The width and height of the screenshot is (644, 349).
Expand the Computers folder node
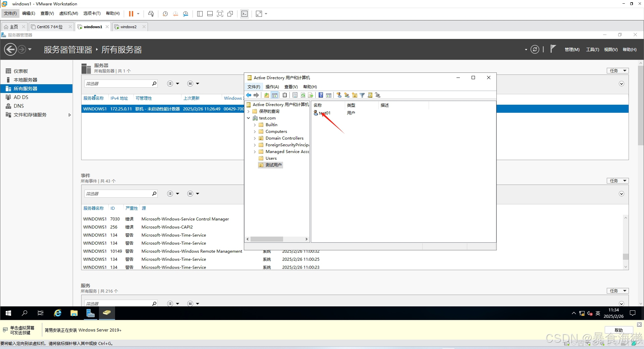point(255,132)
